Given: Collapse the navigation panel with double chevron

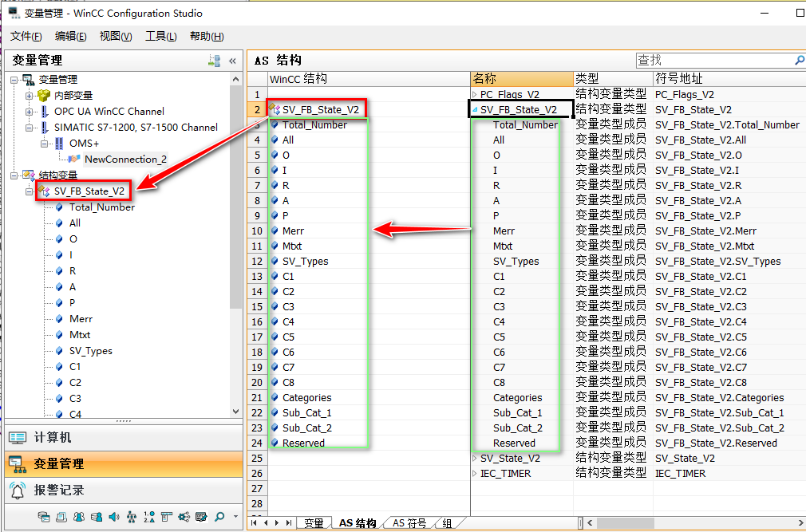Looking at the screenshot, I should click(232, 61).
